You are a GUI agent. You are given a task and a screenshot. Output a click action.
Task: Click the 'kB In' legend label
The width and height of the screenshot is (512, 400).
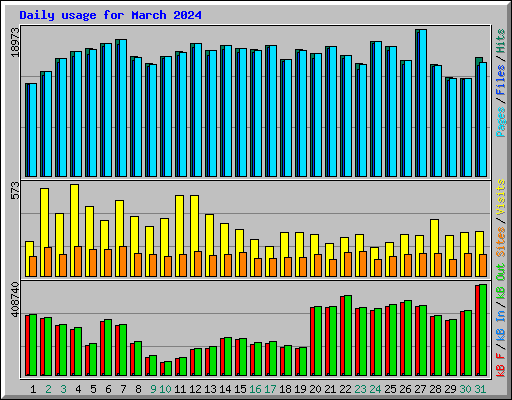[501, 325]
